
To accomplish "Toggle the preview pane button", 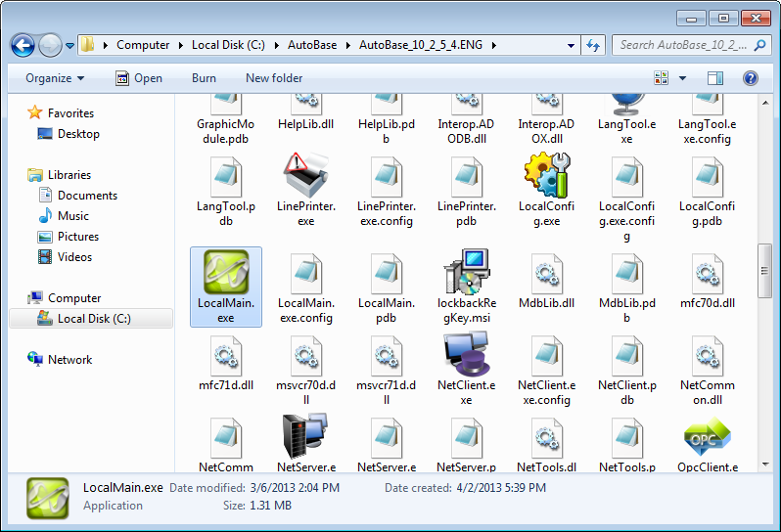I will (715, 78).
